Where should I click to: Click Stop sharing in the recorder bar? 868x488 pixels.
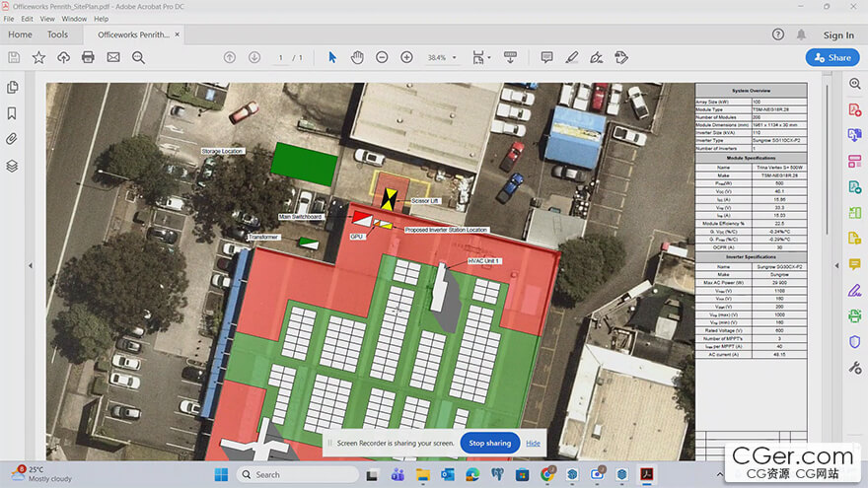click(x=489, y=443)
